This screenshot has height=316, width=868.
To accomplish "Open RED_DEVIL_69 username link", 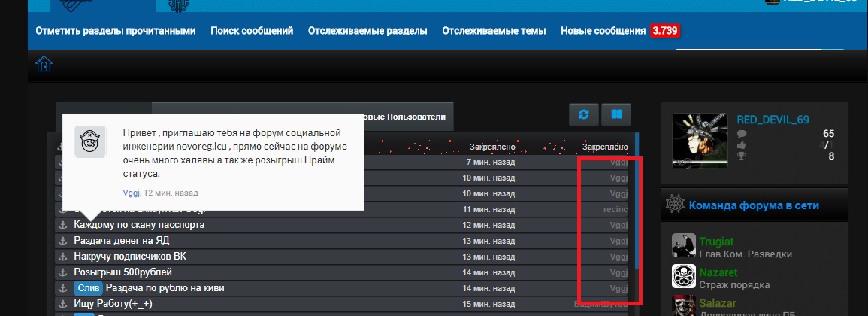I will [773, 120].
